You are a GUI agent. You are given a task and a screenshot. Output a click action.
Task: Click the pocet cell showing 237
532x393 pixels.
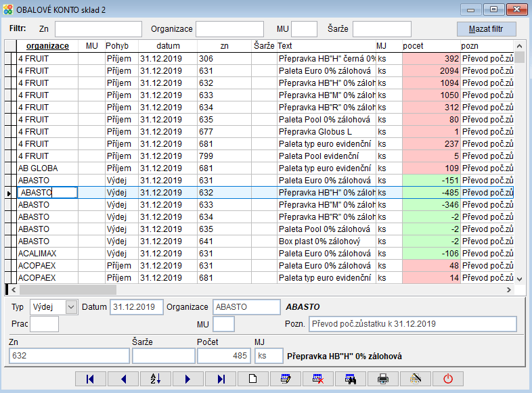(431, 144)
